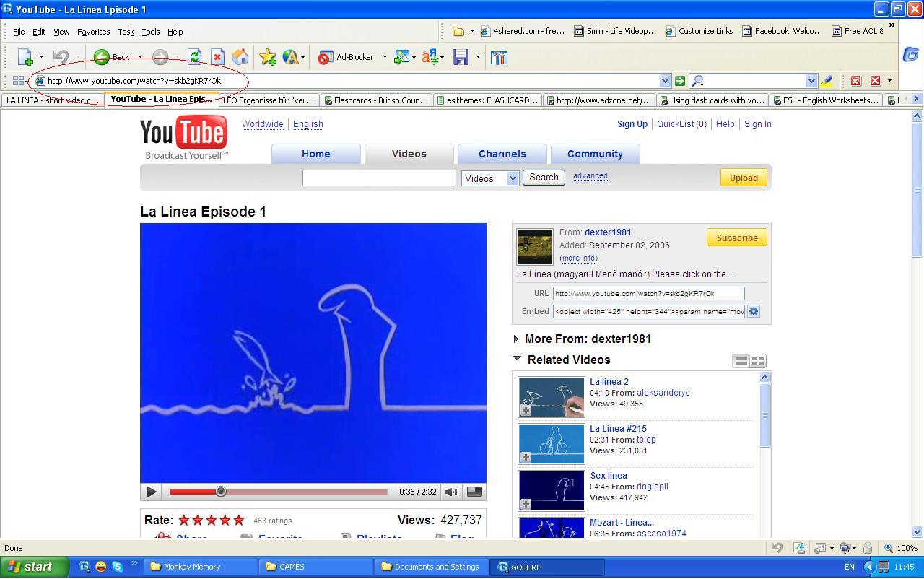This screenshot has height=579, width=924.
Task: Click the Stop loading icon with red X
Action: coord(217,57)
